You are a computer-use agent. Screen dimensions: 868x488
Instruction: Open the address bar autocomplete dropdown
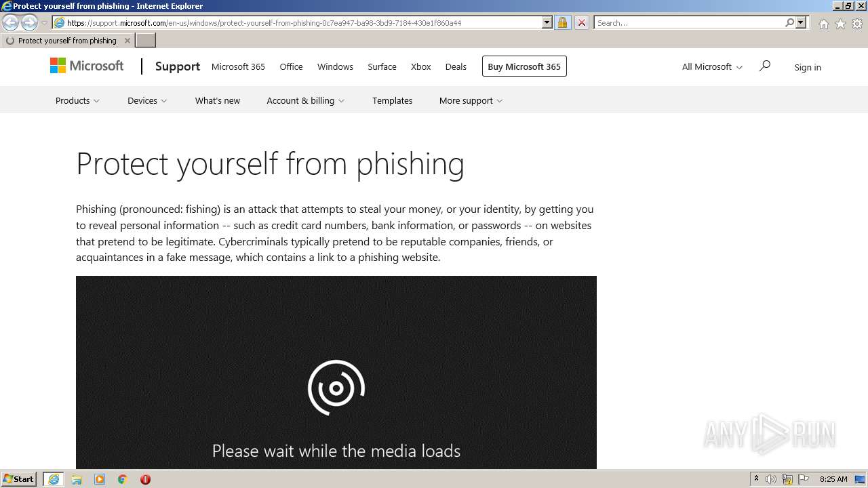click(x=547, y=23)
